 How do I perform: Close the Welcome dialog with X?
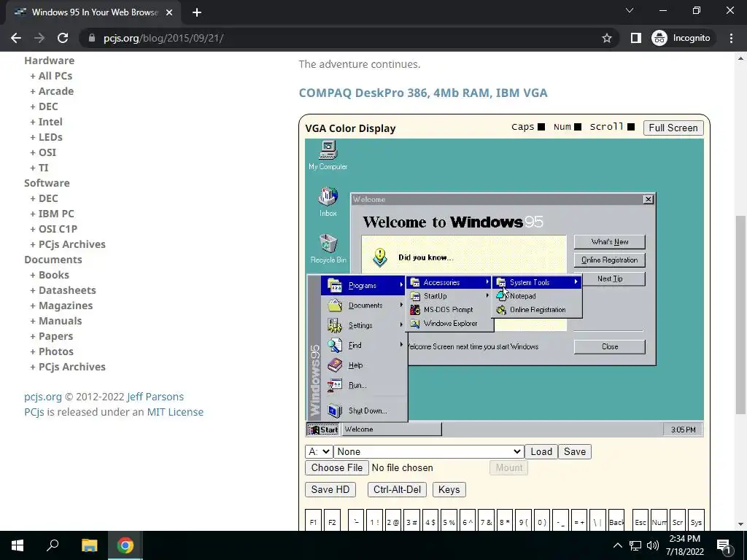tap(648, 200)
